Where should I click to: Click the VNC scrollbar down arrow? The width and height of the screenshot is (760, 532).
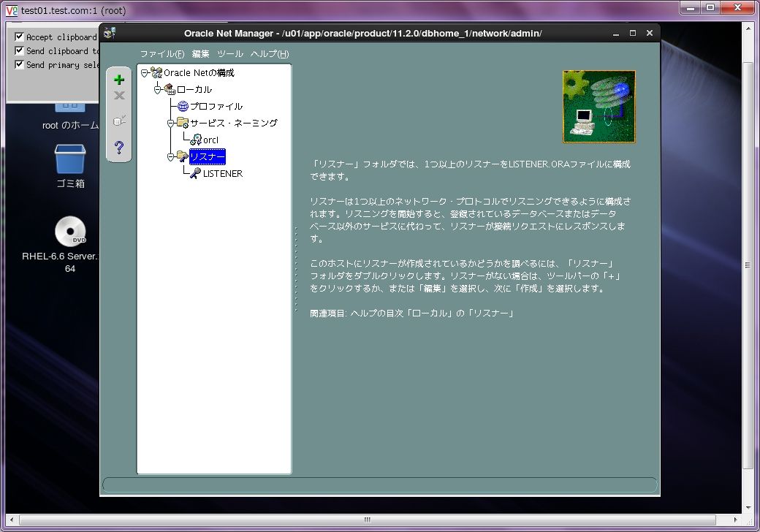point(748,507)
